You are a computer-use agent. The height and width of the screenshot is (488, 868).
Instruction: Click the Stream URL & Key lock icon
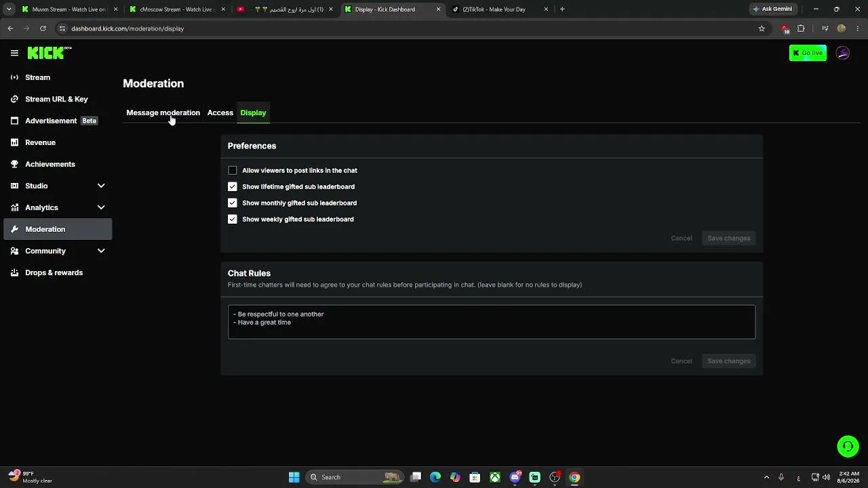pos(14,99)
